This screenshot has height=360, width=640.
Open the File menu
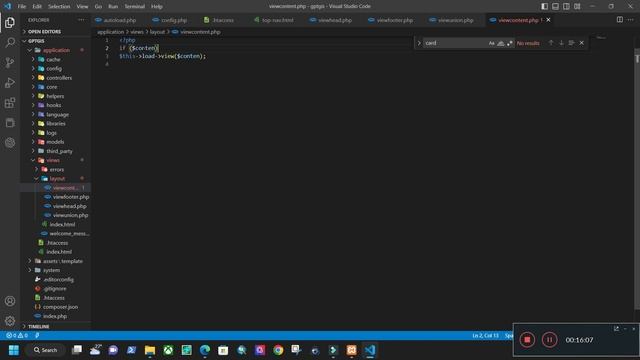(22, 6)
